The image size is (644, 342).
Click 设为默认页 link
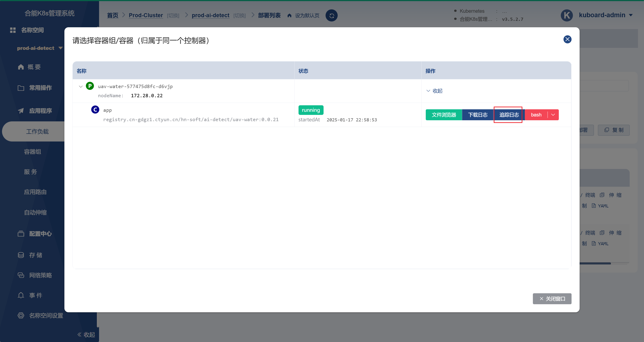coord(307,15)
